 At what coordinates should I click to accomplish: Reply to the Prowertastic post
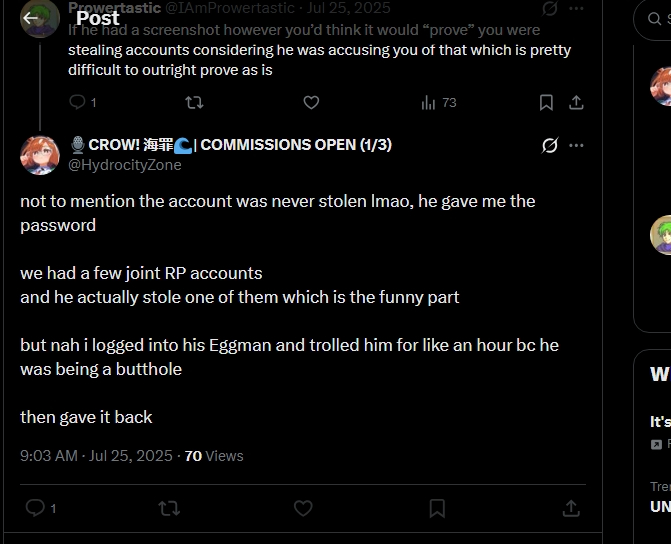point(78,102)
